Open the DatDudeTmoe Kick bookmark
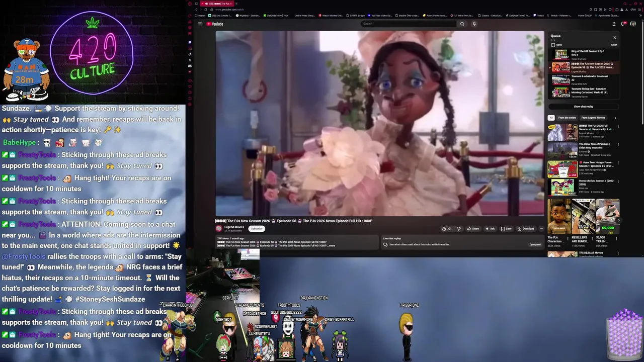Image resolution: width=644 pixels, height=362 pixels. 276,16
